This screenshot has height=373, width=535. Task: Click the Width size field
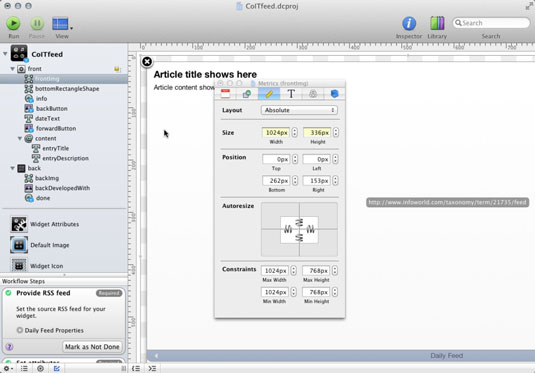276,132
